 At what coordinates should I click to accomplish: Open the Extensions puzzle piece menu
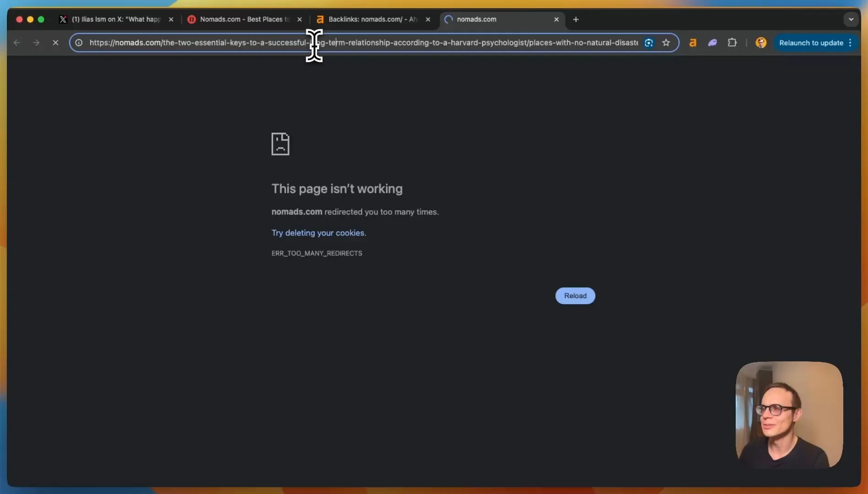coord(732,43)
